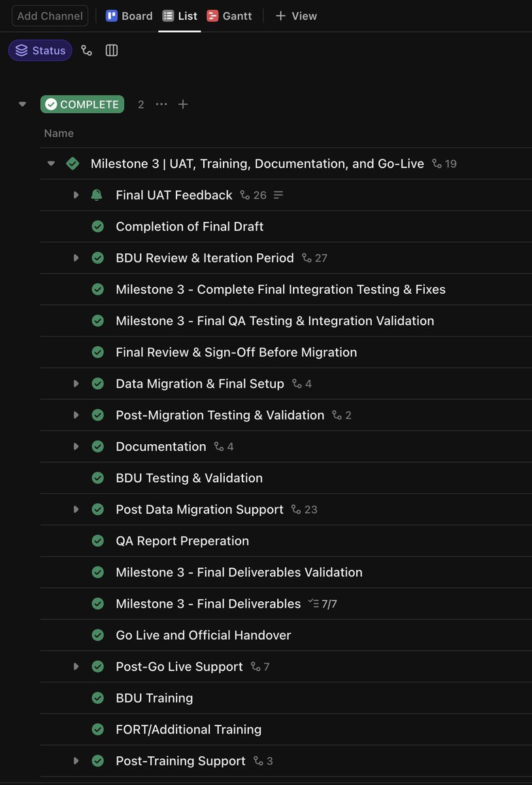This screenshot has height=785, width=532.
Task: Click subtask count 4 on Data Migration & Final Setup
Action: click(x=302, y=383)
